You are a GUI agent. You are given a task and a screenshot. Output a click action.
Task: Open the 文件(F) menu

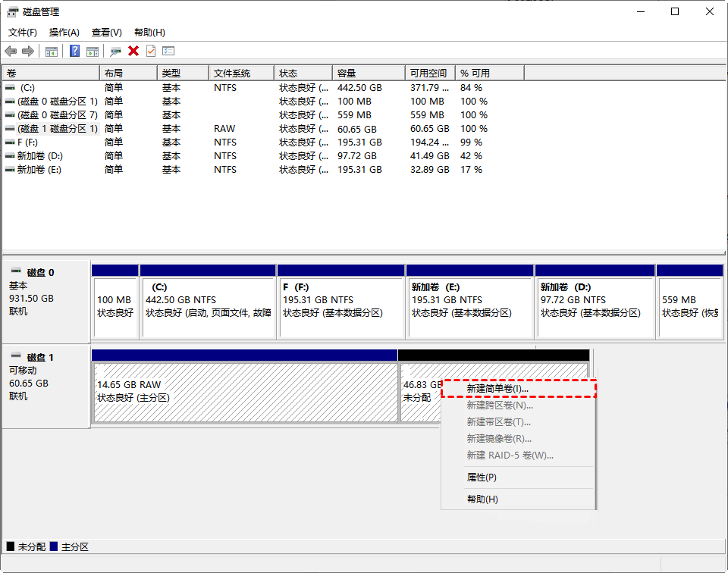[x=23, y=33]
